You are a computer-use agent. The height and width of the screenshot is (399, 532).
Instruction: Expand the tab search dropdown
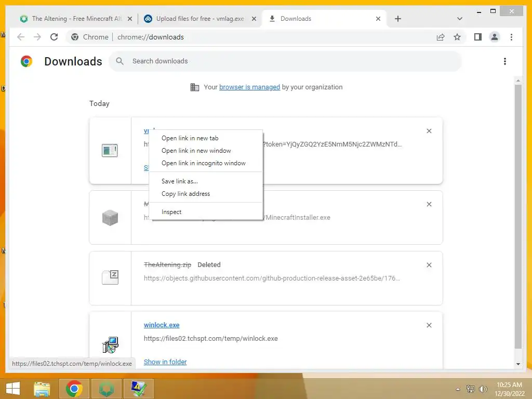click(x=459, y=19)
